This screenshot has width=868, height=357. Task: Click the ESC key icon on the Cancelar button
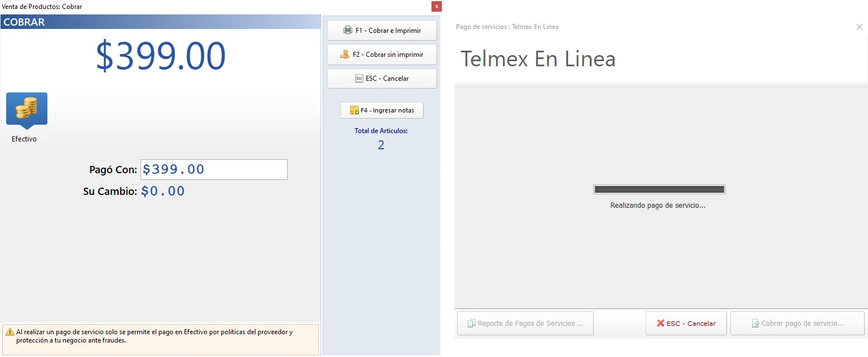coord(359,78)
